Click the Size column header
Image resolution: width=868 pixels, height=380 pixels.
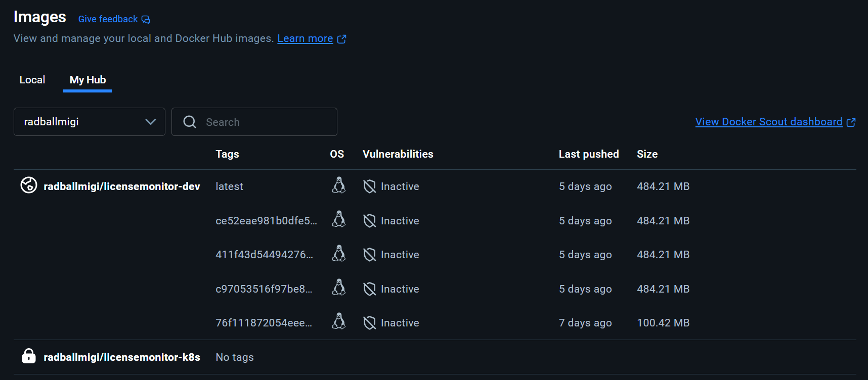[x=647, y=154]
